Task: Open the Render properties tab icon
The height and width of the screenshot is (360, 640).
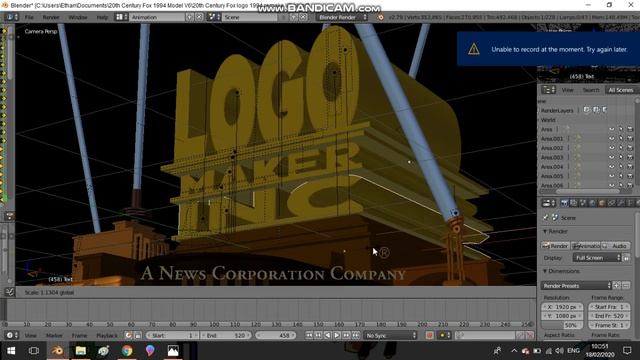Action: tap(564, 203)
